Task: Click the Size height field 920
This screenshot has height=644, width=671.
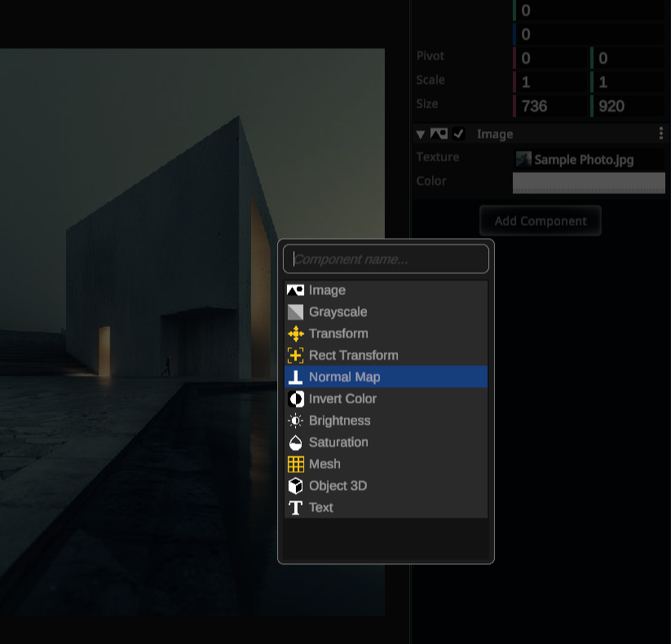Action: (627, 106)
